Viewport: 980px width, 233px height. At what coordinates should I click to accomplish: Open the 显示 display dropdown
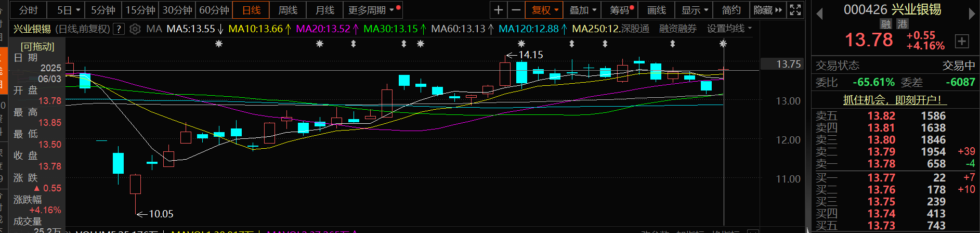pyautogui.click(x=695, y=10)
